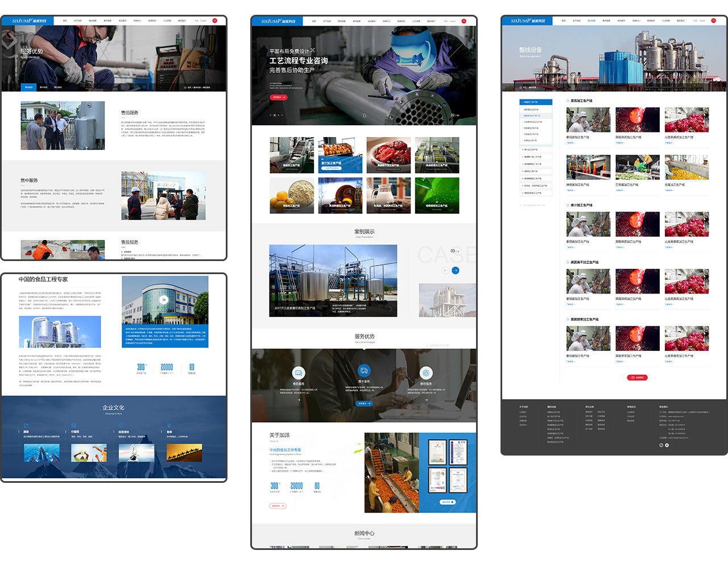Open the 果汁加工生产线 product tile
The height and width of the screenshot is (571, 728).
[x=340, y=155]
